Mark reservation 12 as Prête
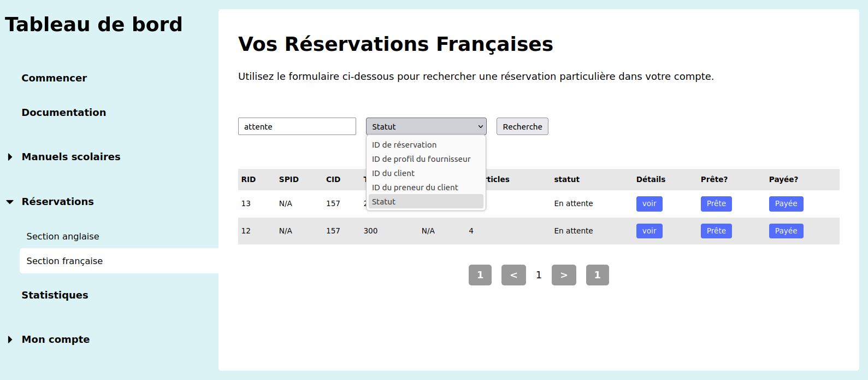Viewport: 868px width, 380px height. click(x=716, y=231)
